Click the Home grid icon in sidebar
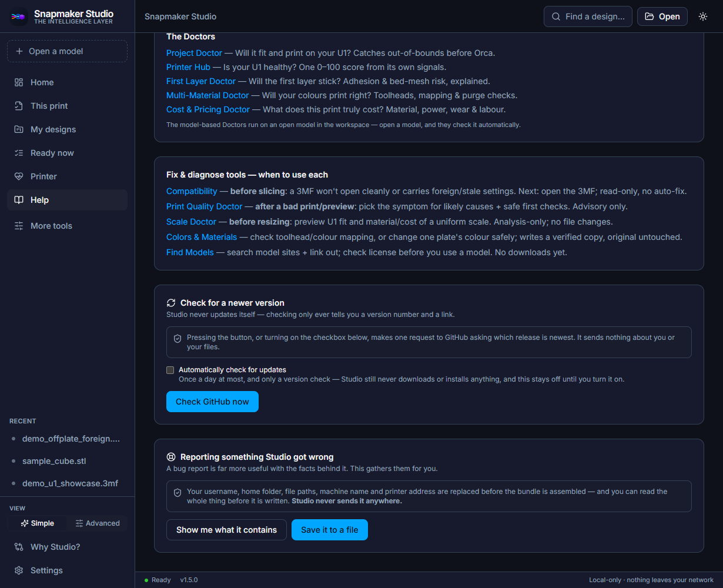723x588 pixels. coord(19,82)
